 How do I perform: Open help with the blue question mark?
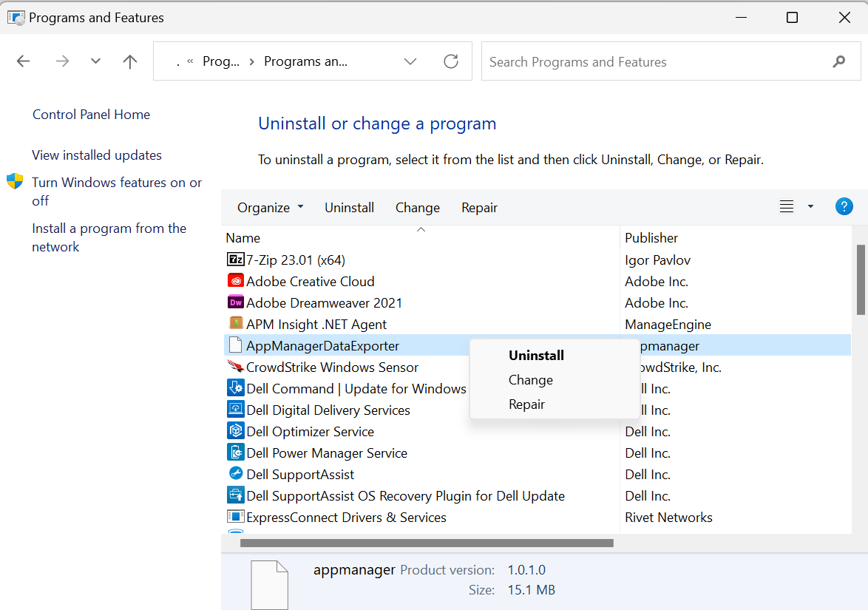click(844, 206)
